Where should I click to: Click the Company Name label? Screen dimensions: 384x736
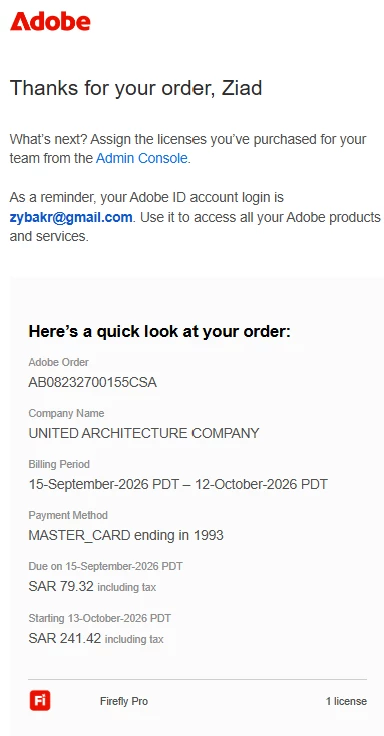(66, 413)
